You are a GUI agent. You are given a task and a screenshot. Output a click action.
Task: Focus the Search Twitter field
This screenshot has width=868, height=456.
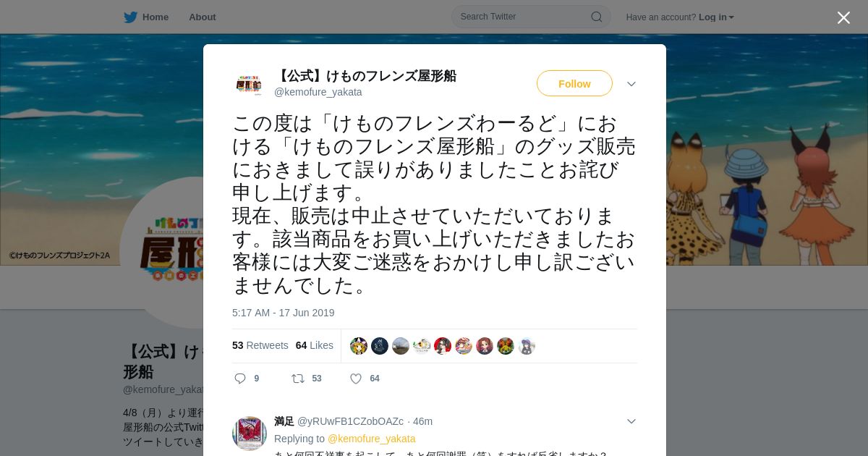coord(531,17)
